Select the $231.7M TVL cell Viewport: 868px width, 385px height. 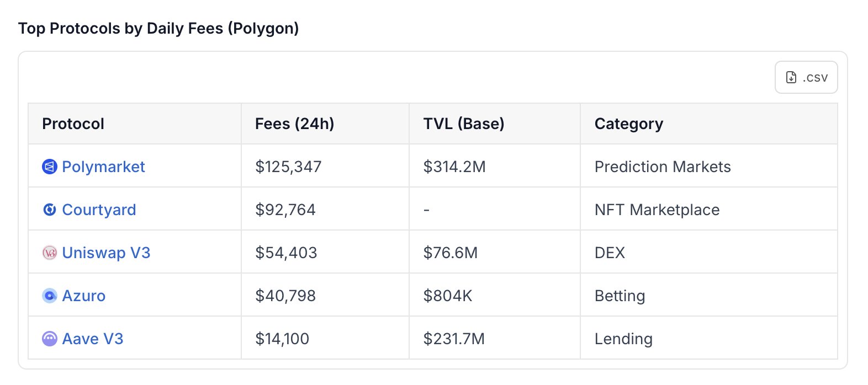coord(454,339)
